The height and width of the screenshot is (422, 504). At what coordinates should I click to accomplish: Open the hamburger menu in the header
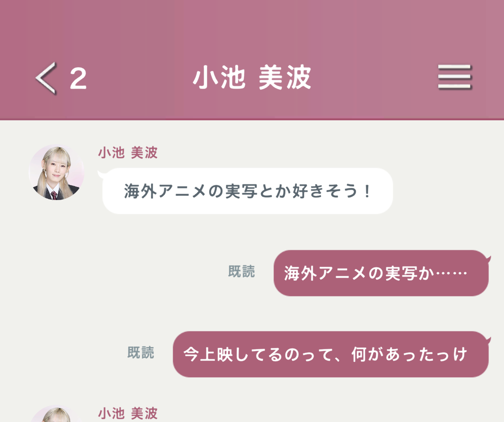[455, 77]
